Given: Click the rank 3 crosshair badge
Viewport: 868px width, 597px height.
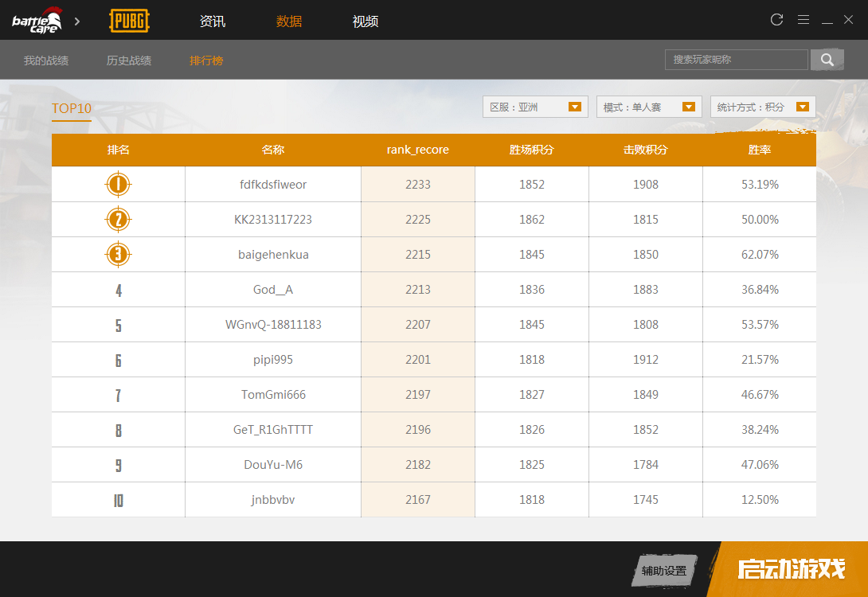Looking at the screenshot, I should [x=118, y=255].
